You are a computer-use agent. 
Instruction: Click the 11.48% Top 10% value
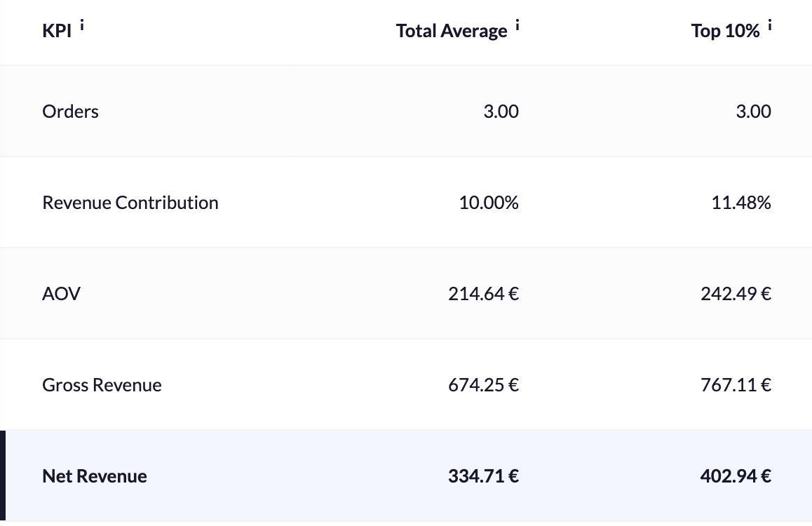pos(741,203)
